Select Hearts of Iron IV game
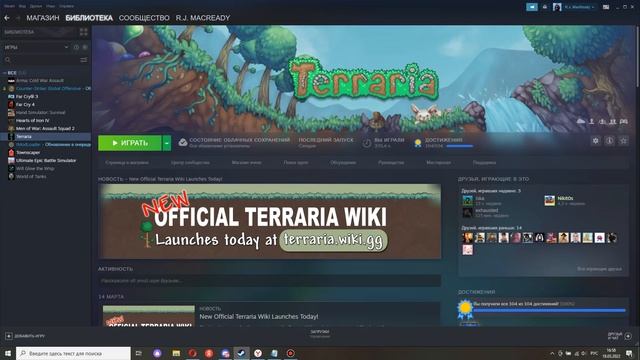This screenshot has width=640, height=360. [33, 120]
